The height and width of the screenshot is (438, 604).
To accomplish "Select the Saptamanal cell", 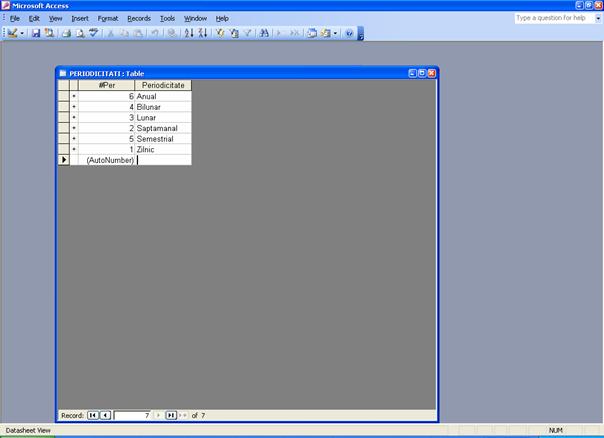I will (162, 128).
